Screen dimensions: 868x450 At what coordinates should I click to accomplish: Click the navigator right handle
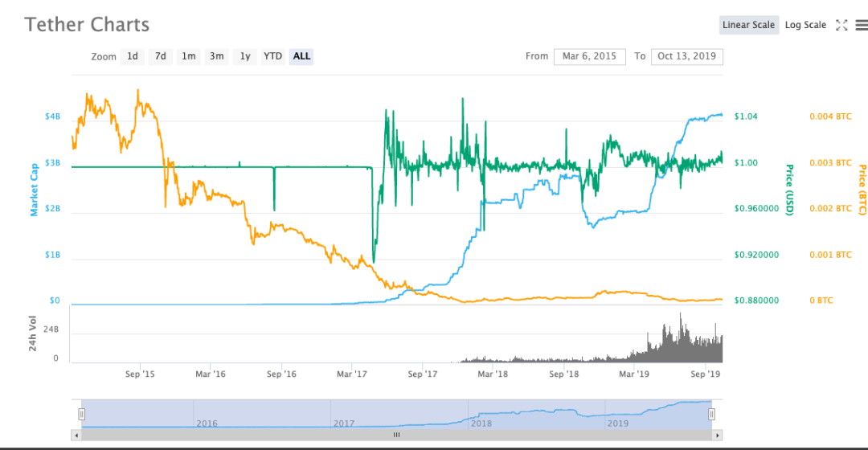pyautogui.click(x=711, y=414)
